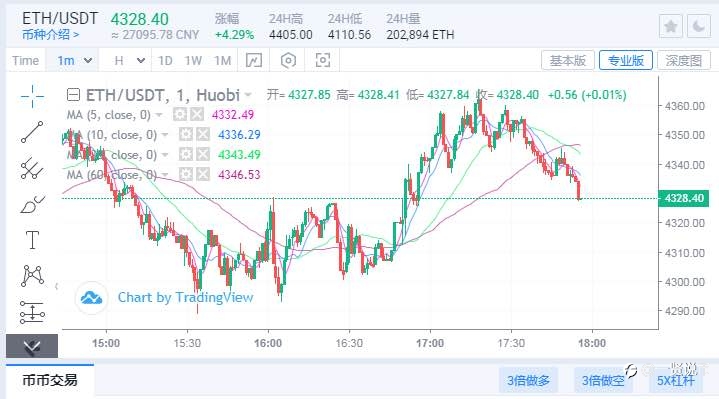The image size is (719, 399).
Task: Remove the MA indicator valued 4343.49
Action: [203, 154]
